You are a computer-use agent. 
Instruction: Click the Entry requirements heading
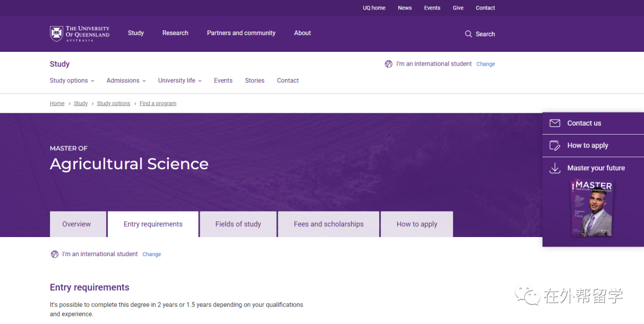coord(89,288)
